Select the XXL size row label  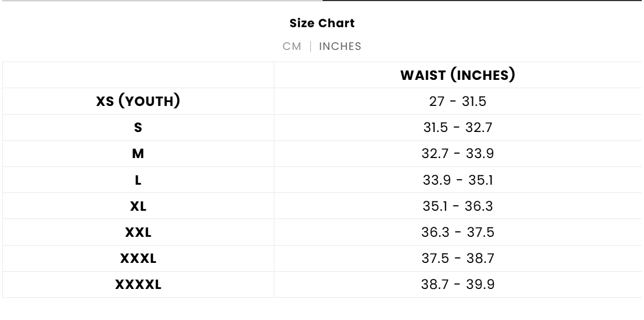coord(138,232)
